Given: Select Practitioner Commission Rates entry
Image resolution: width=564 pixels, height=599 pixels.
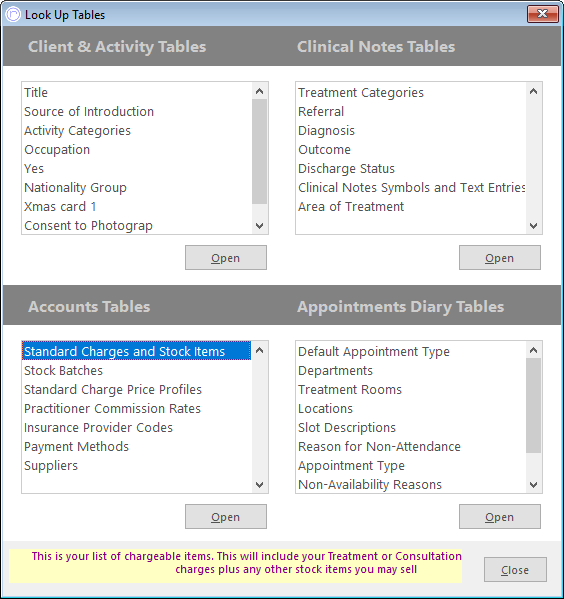Looking at the screenshot, I should coord(112,409).
